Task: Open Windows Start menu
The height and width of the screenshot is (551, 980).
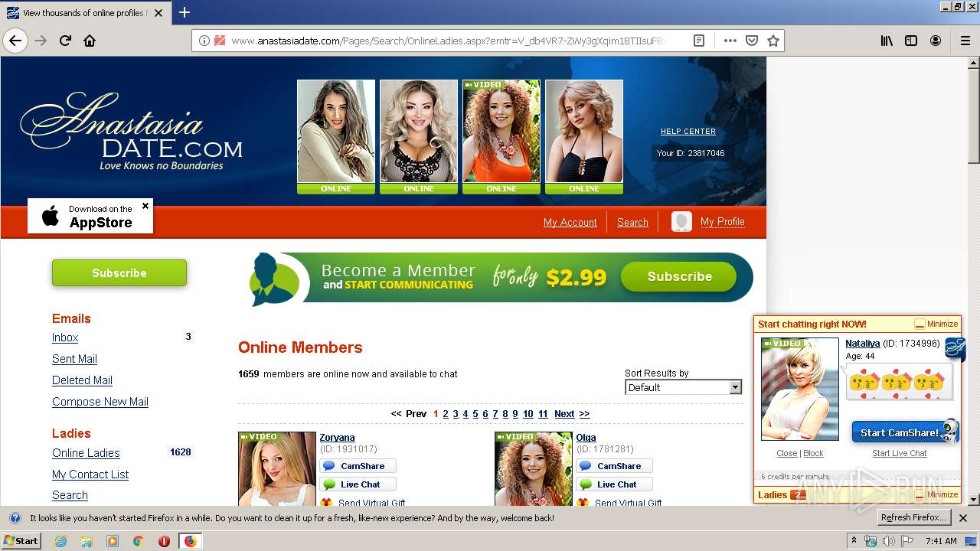Action: (x=21, y=541)
